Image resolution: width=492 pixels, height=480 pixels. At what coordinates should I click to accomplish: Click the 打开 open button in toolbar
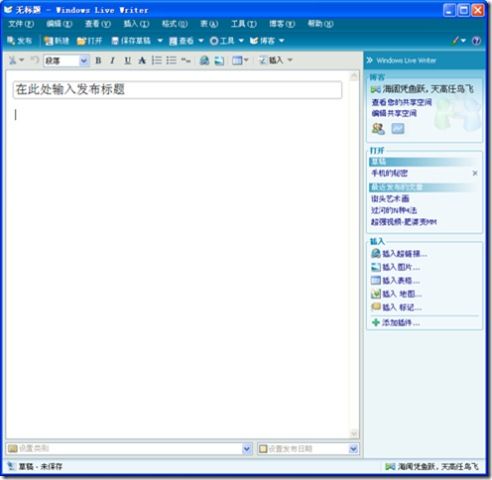point(89,41)
